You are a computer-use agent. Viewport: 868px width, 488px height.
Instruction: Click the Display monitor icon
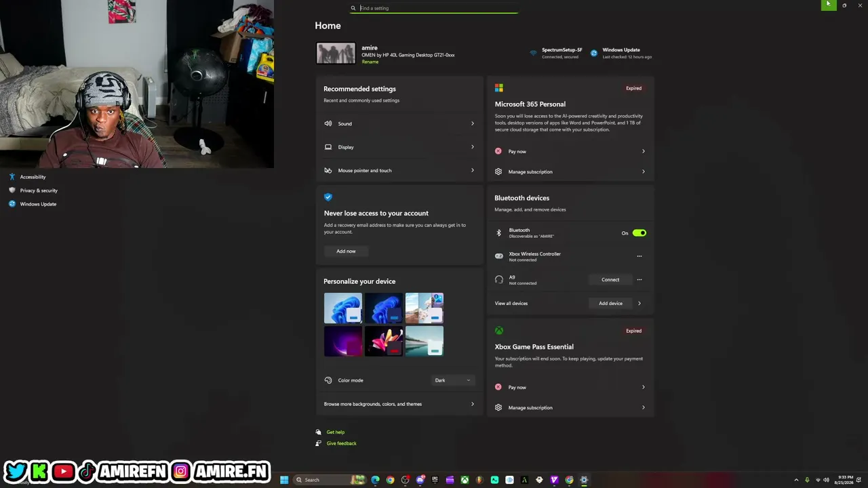328,147
